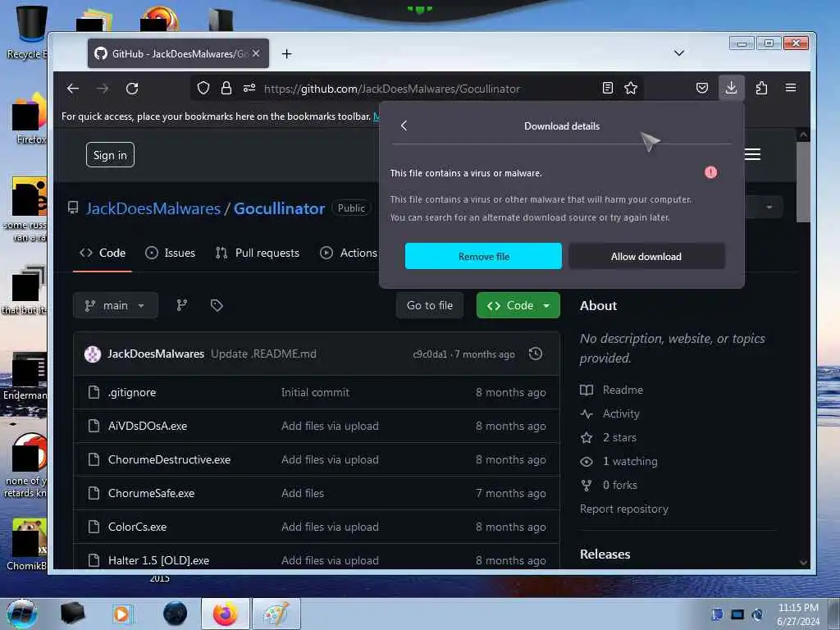
Task: Reload the page with refresh icon
Action: [132, 89]
